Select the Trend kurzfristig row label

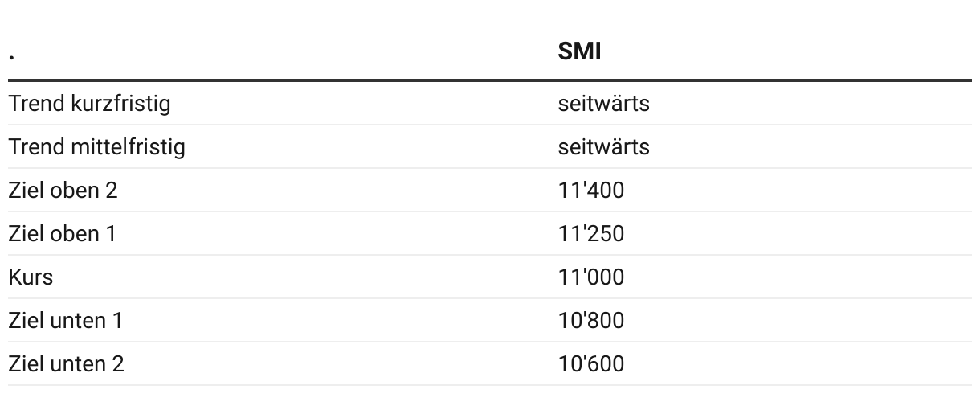tap(89, 104)
